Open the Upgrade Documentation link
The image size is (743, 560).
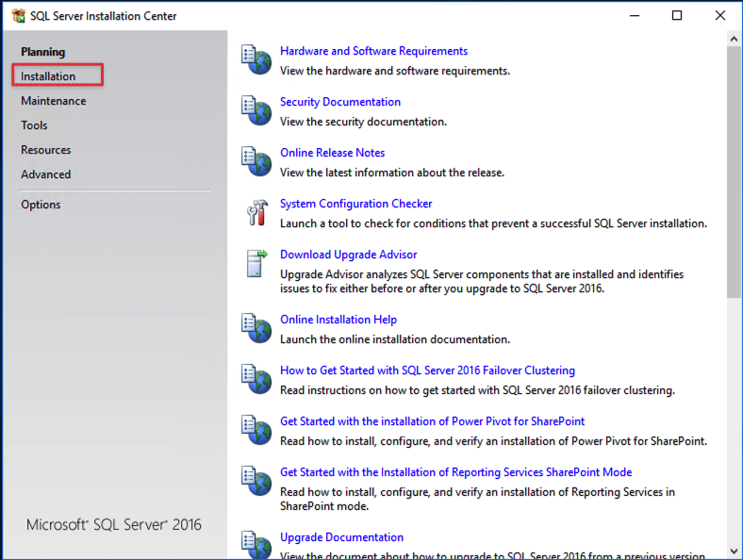tap(341, 537)
